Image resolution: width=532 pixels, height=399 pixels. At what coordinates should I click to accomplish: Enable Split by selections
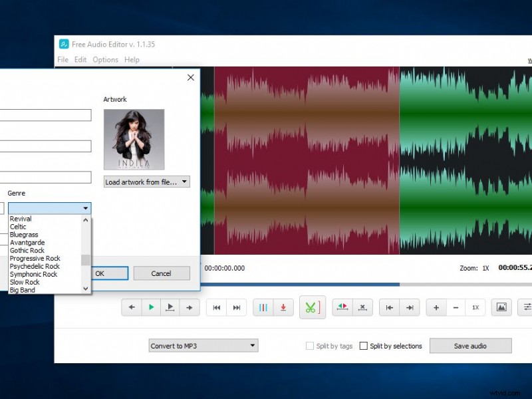[x=364, y=346]
